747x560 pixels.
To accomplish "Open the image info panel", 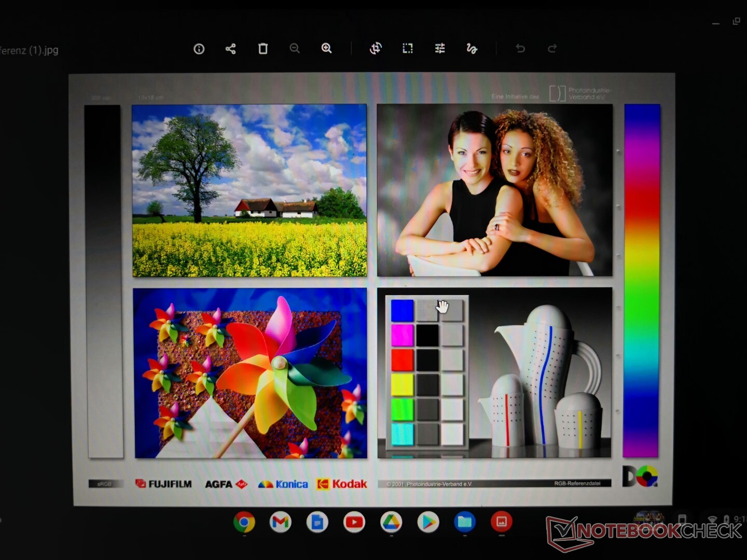I will [199, 49].
